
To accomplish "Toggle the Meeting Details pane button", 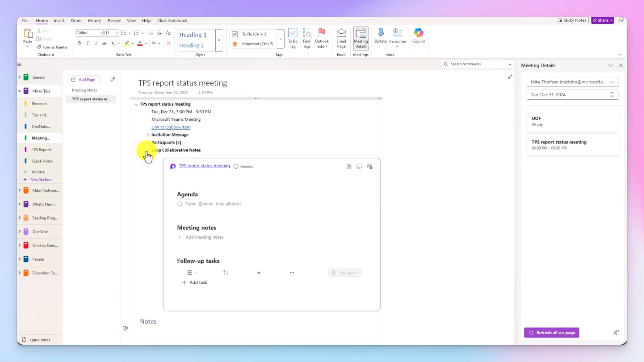I will point(361,38).
